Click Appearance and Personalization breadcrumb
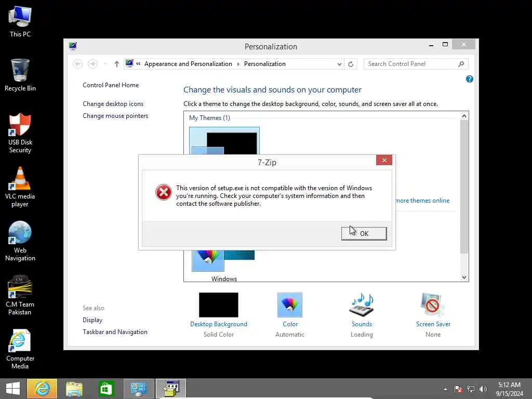Viewport: 532px width, 399px height. (188, 64)
